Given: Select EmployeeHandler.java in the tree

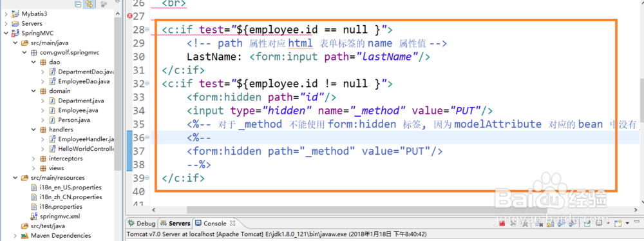Looking at the screenshot, I should (86, 139).
